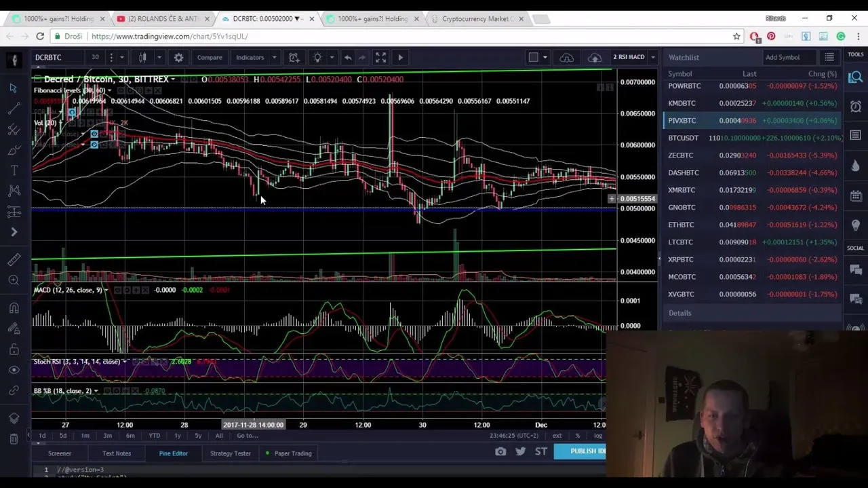868x488 pixels.
Task: Expand the MACD indicator options dropdown
Action: 106,290
